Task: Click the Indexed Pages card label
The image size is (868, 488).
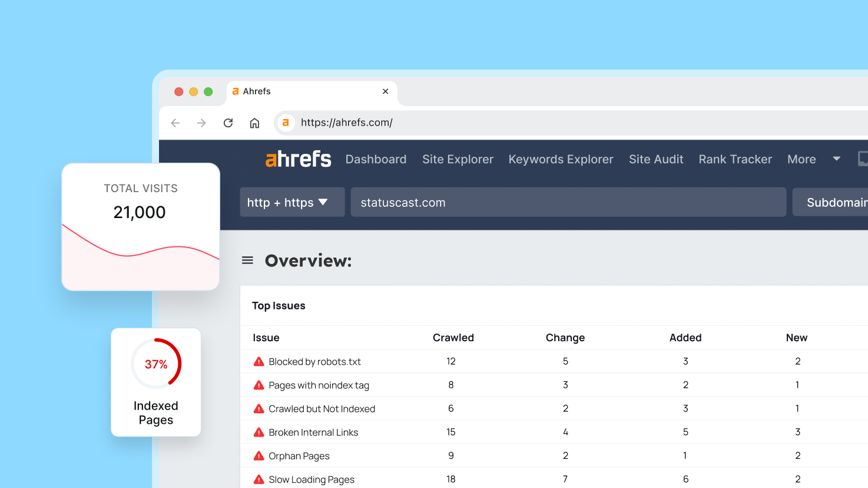Action: [x=156, y=413]
